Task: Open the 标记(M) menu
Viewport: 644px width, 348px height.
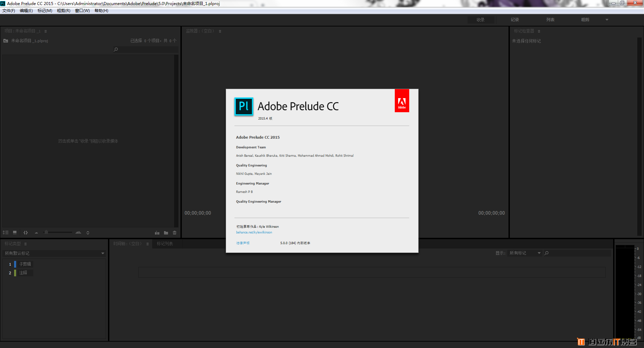Action: [x=45, y=11]
